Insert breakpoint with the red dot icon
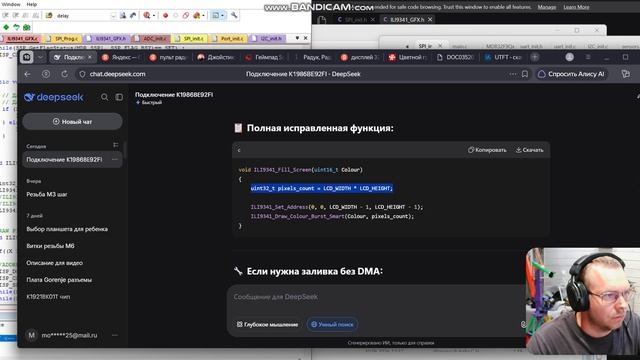This screenshot has height=360, width=640. (165, 16)
